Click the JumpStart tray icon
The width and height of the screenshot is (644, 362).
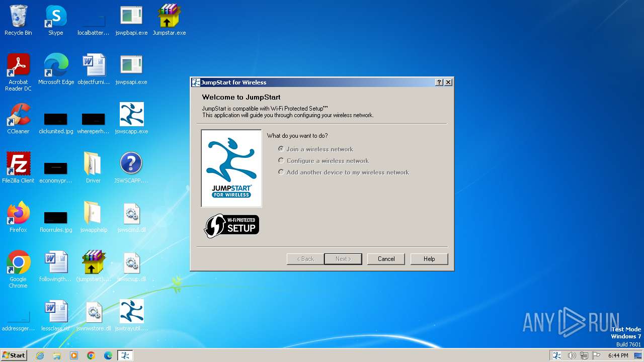pos(557,355)
